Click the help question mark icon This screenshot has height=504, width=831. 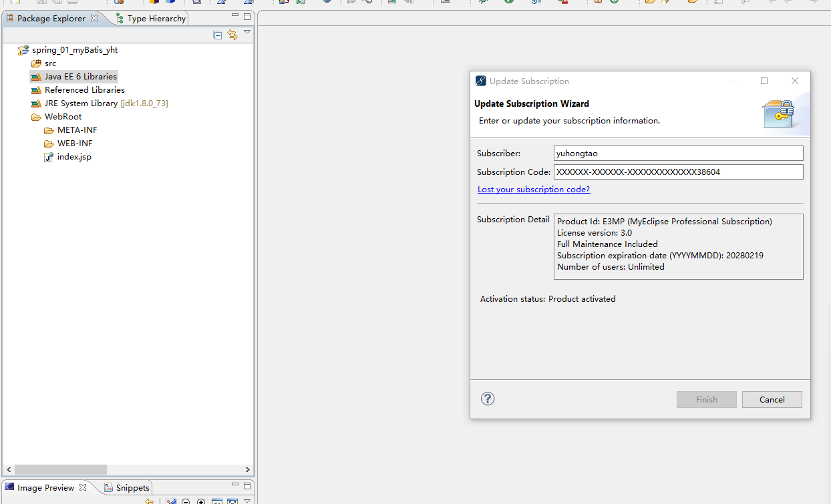(x=488, y=399)
